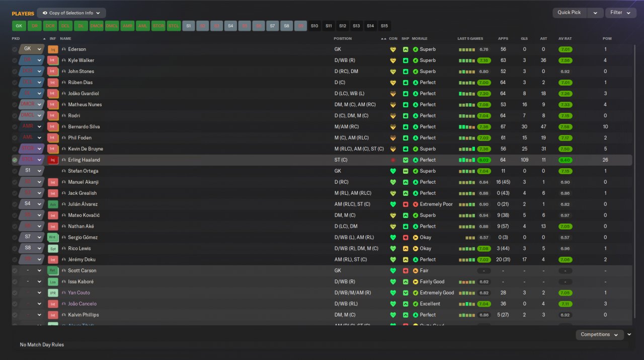Toggle the picked checkmark for Stefan Ortega

coord(15,171)
